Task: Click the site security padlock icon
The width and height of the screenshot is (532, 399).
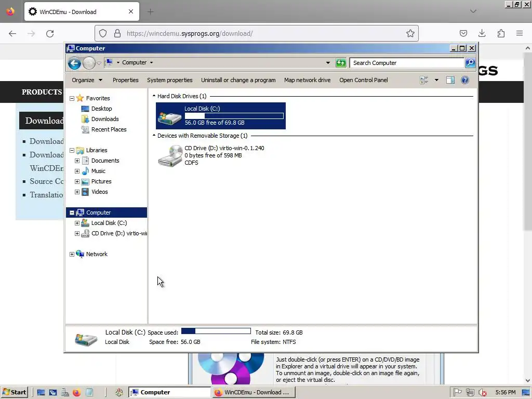Action: [x=117, y=33]
